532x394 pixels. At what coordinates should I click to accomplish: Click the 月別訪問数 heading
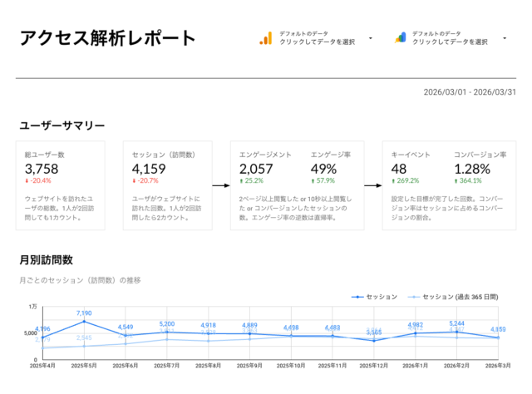coord(47,260)
